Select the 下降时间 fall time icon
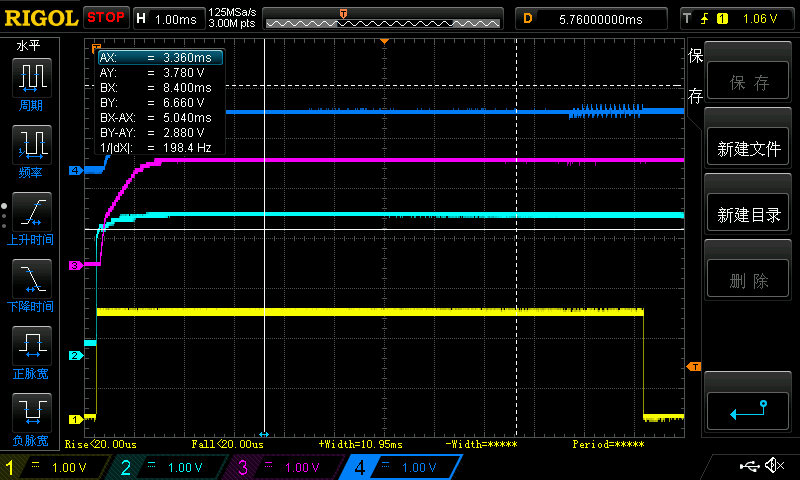The height and width of the screenshot is (480, 800). coord(32,279)
